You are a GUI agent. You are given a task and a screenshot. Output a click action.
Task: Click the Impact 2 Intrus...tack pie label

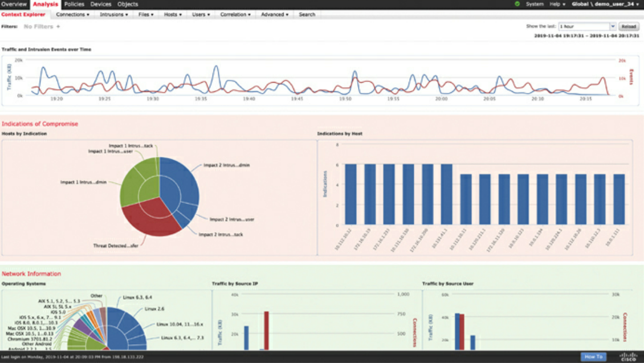[221, 234]
